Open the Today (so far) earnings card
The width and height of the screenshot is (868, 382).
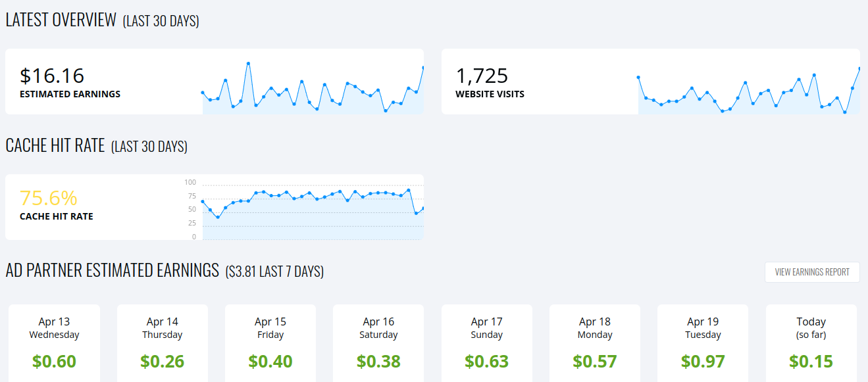pyautogui.click(x=811, y=342)
